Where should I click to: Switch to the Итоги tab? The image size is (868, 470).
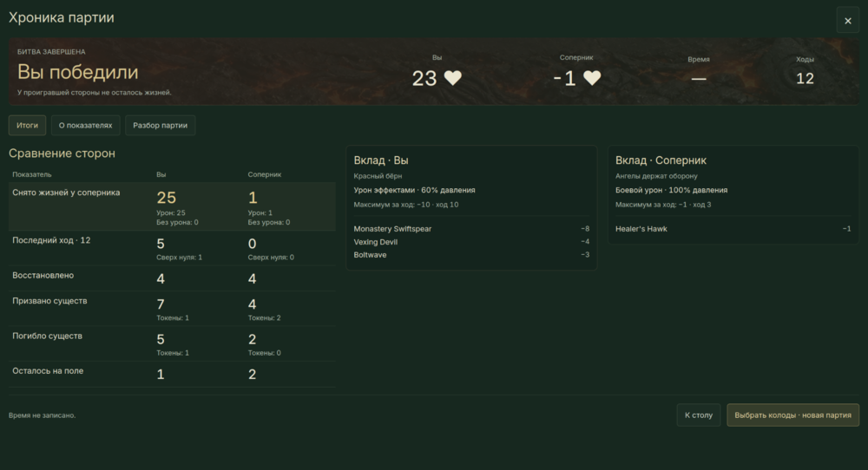(x=27, y=126)
